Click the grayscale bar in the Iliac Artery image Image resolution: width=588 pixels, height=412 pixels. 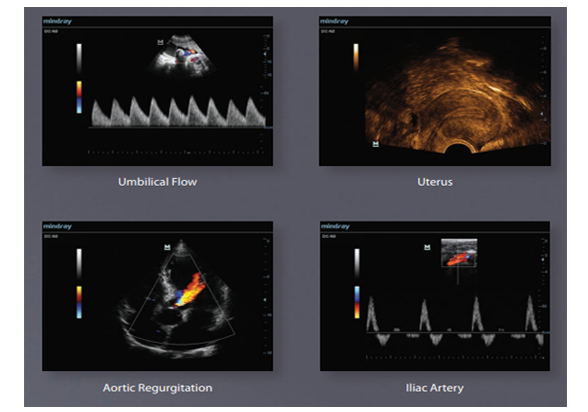357,264
